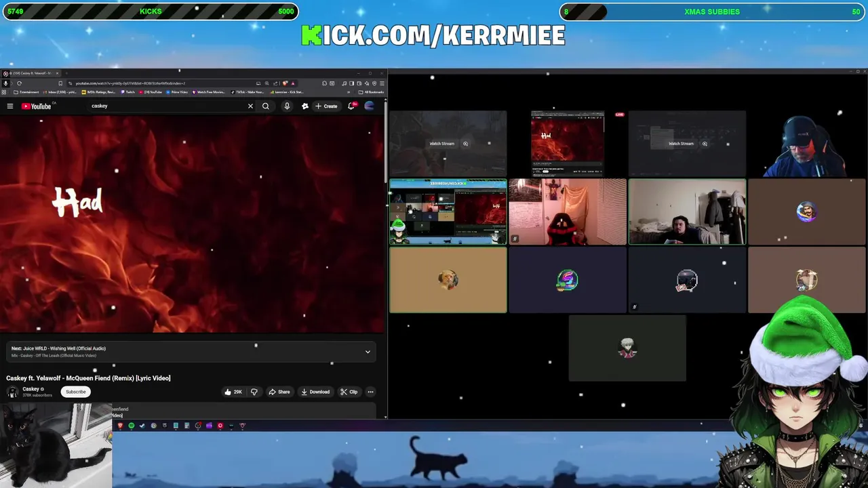
Task: Click the page scrollbar down arrow
Action: [x=386, y=416]
